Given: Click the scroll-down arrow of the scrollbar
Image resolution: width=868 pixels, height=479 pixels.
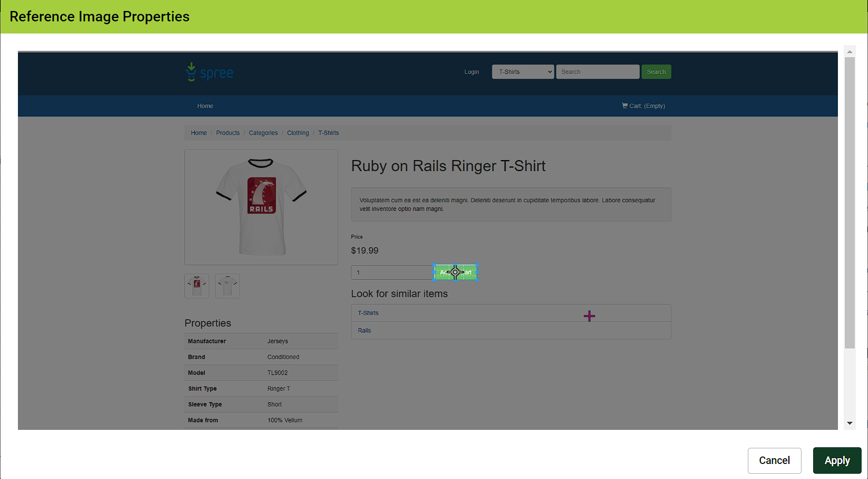Looking at the screenshot, I should [x=850, y=423].
